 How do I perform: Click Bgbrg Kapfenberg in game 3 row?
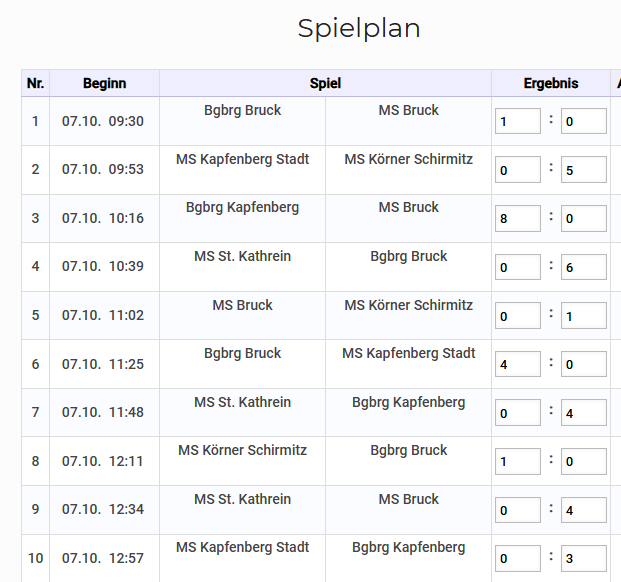[x=242, y=208]
